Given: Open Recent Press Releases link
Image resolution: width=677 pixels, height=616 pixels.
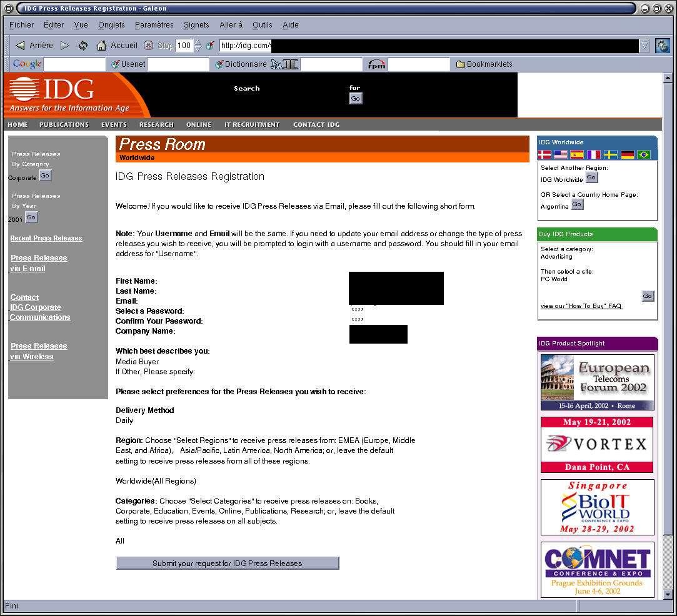Looking at the screenshot, I should [x=46, y=238].
